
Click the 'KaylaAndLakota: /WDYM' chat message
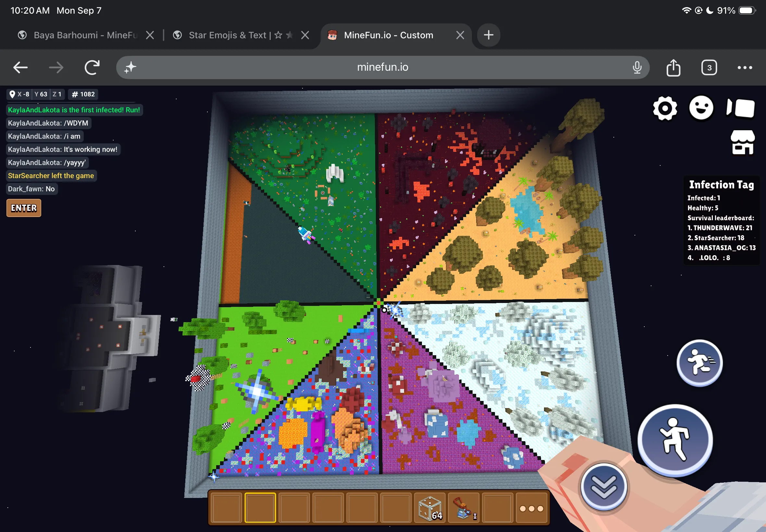pyautogui.click(x=48, y=123)
